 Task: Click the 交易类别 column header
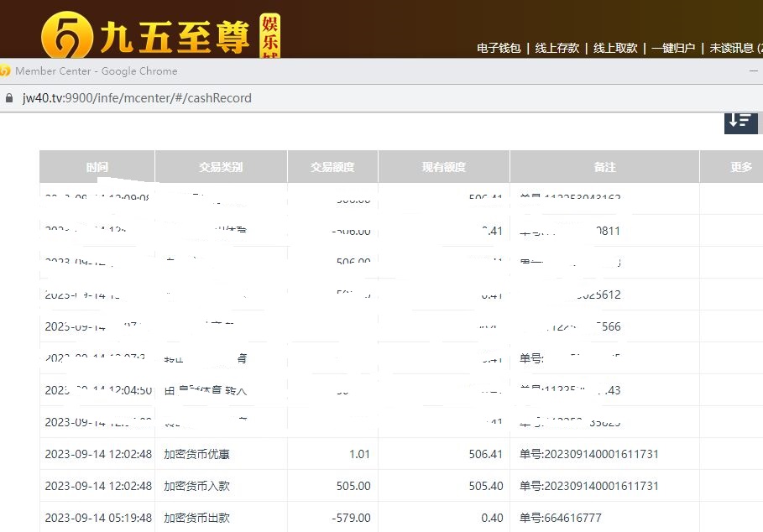[221, 167]
